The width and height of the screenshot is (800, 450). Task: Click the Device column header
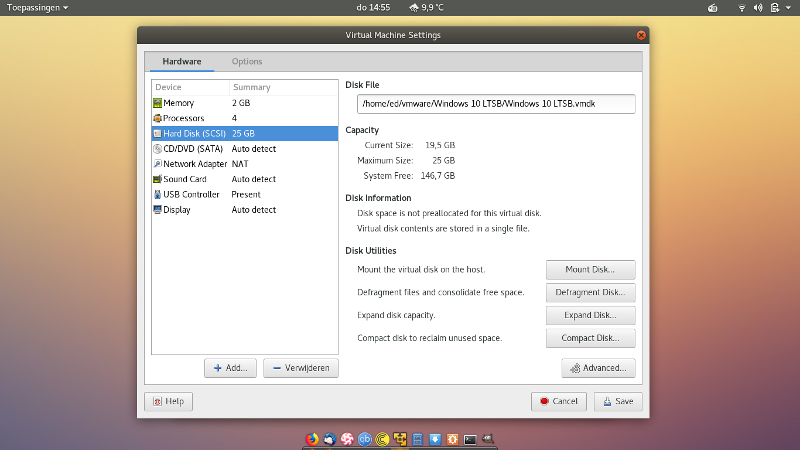(x=190, y=87)
